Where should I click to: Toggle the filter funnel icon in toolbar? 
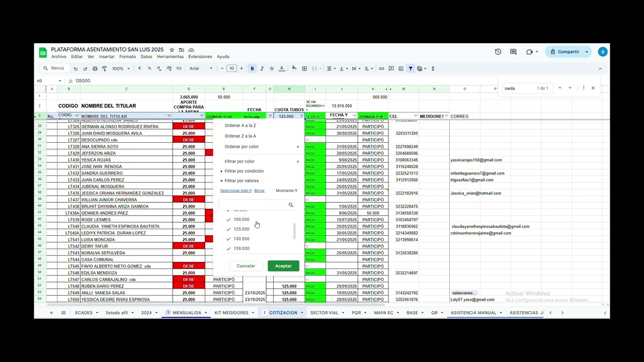pos(411,68)
